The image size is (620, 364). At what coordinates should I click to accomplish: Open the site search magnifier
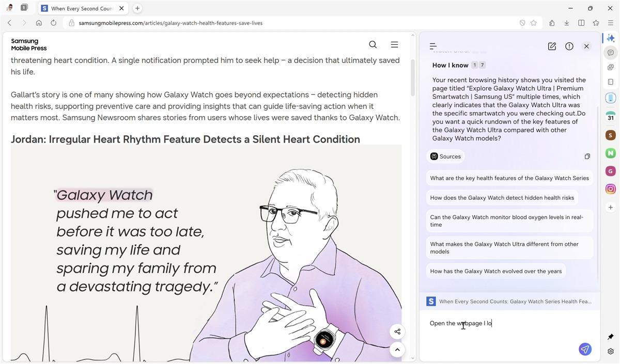pyautogui.click(x=373, y=44)
